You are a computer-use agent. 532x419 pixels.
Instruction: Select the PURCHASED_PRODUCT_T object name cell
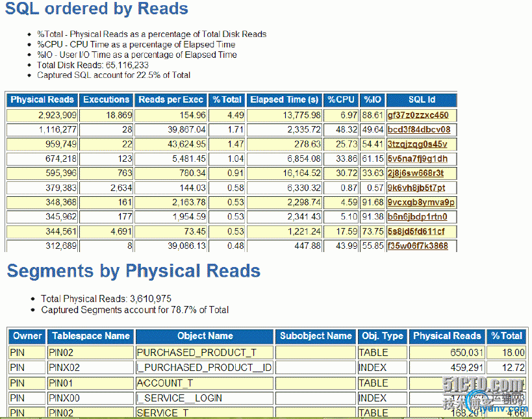(x=205, y=353)
